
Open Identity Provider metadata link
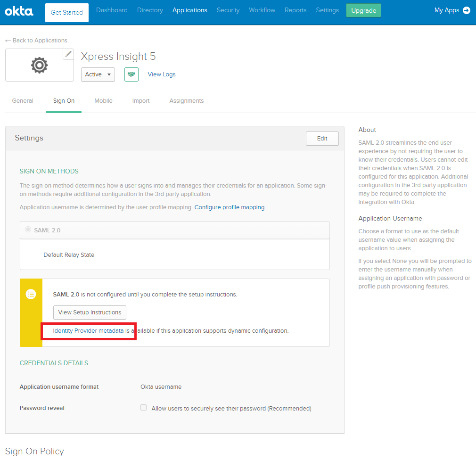[89, 331]
